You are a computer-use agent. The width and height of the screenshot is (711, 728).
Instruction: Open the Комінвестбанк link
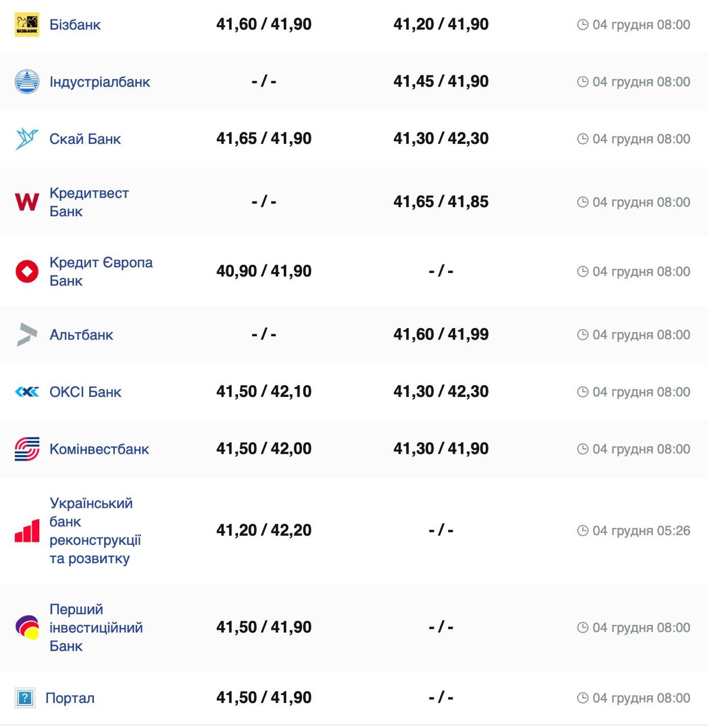[99, 449]
